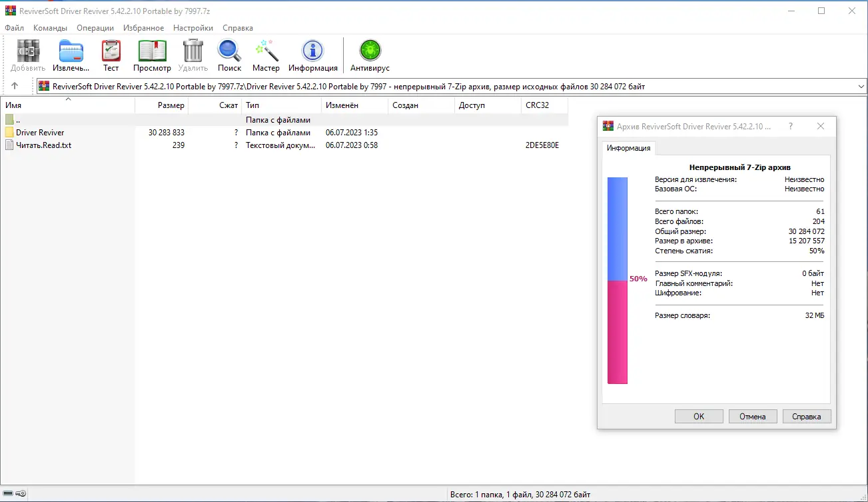Go up one folder level
Viewport: 868px width, 502px height.
click(x=15, y=85)
